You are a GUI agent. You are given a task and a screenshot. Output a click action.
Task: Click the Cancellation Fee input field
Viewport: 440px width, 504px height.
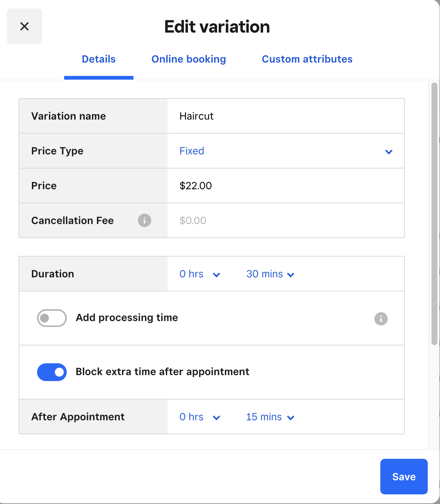point(285,221)
